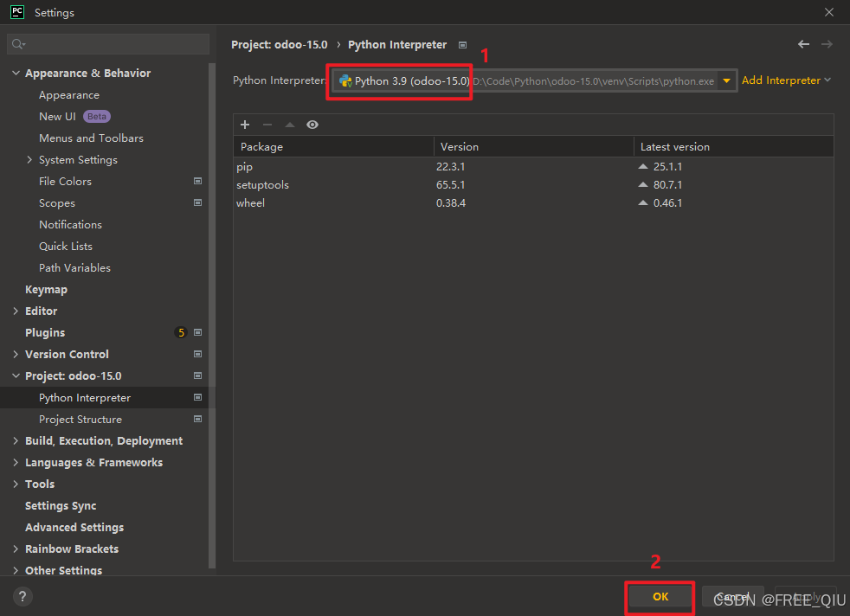
Task: Toggle show early releases eye icon
Action: 312,125
